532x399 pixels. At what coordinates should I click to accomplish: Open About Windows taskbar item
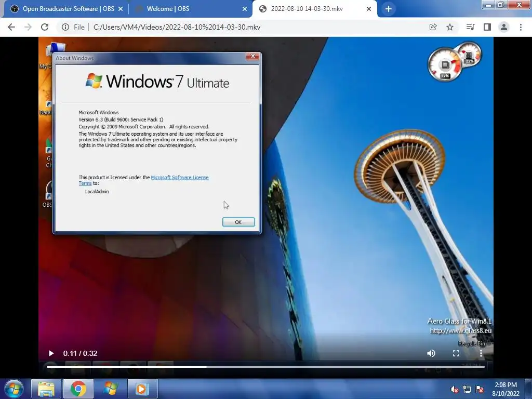coord(111,389)
